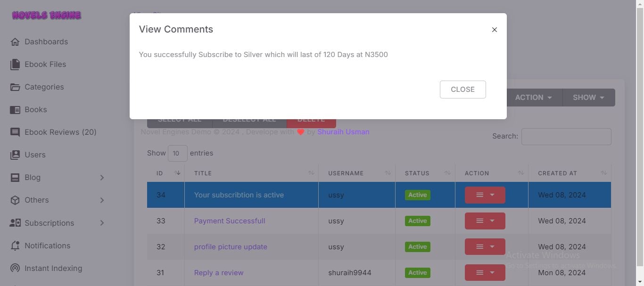
Task: Focus the Search input field
Action: pos(566,137)
